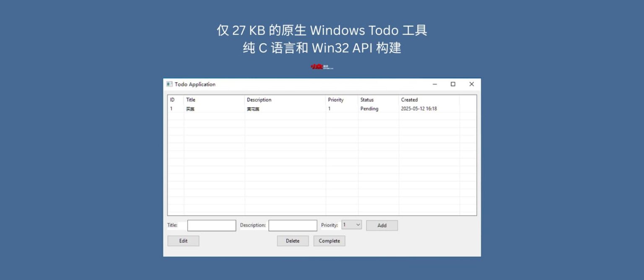
Task: Click the Todo Application title bar icon
Action: 169,84
